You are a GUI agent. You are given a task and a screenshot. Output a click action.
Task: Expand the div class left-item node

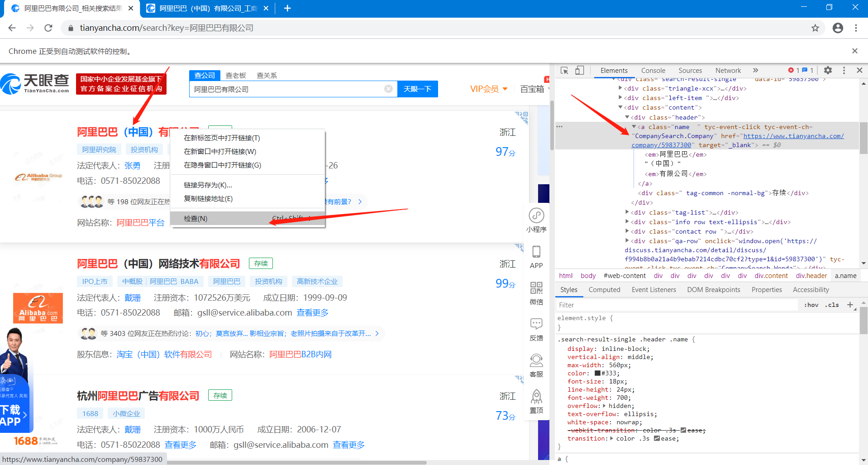(620, 98)
